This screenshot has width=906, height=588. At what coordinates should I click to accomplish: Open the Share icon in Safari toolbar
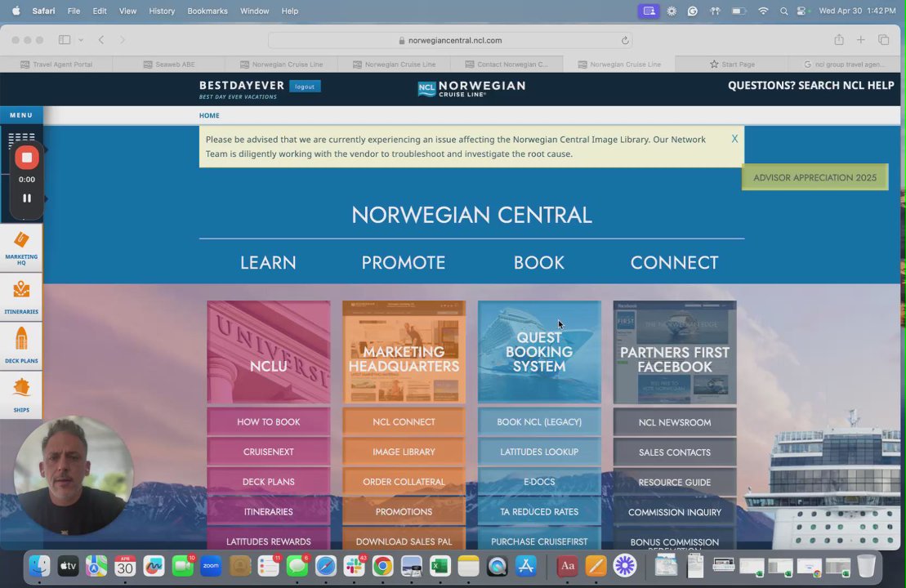coord(839,39)
